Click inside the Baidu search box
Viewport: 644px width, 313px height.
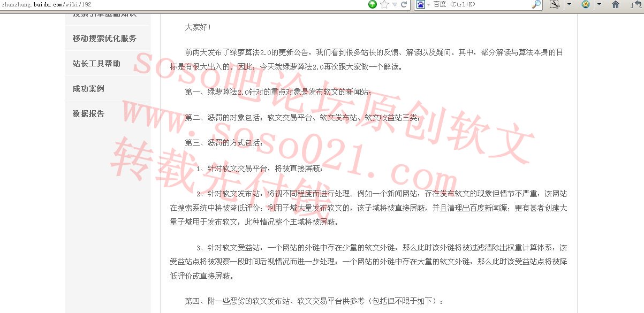click(x=482, y=4)
